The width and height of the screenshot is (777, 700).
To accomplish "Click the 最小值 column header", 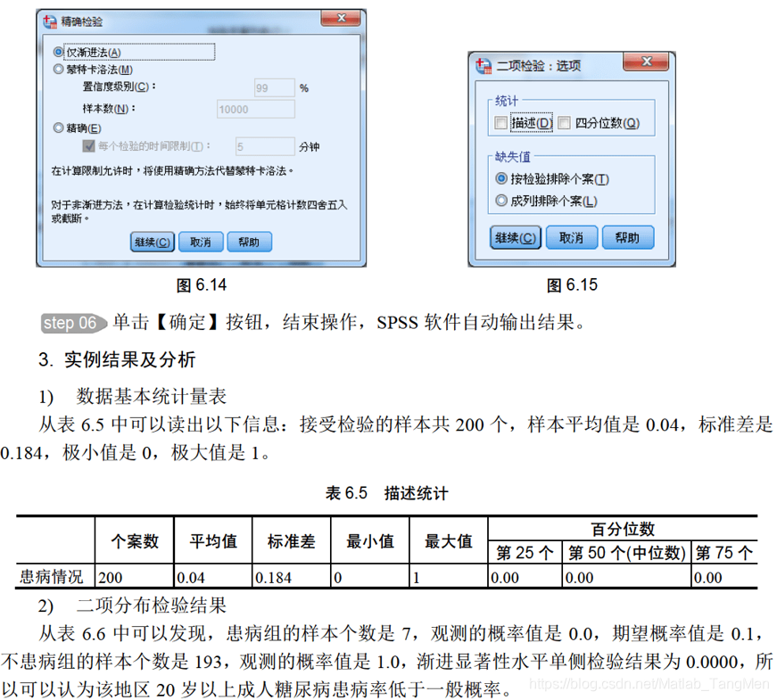I will [x=370, y=541].
